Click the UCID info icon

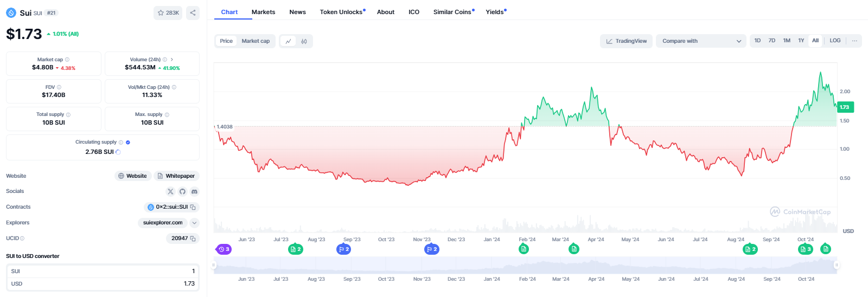tap(22, 238)
